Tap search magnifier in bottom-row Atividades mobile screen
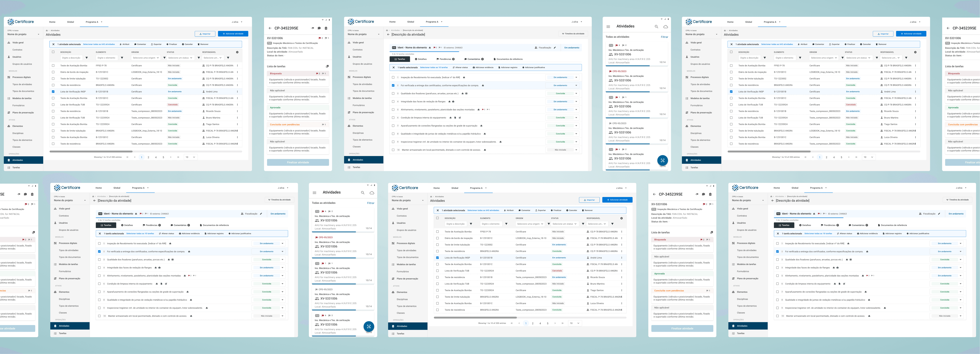980x354 pixels. [363, 193]
